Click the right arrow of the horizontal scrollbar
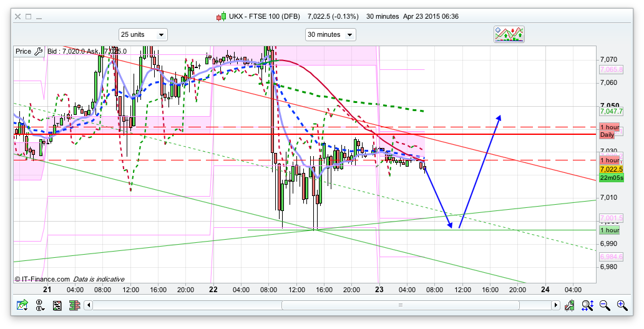Image resolution: width=644 pixels, height=329 pixels. [555, 305]
